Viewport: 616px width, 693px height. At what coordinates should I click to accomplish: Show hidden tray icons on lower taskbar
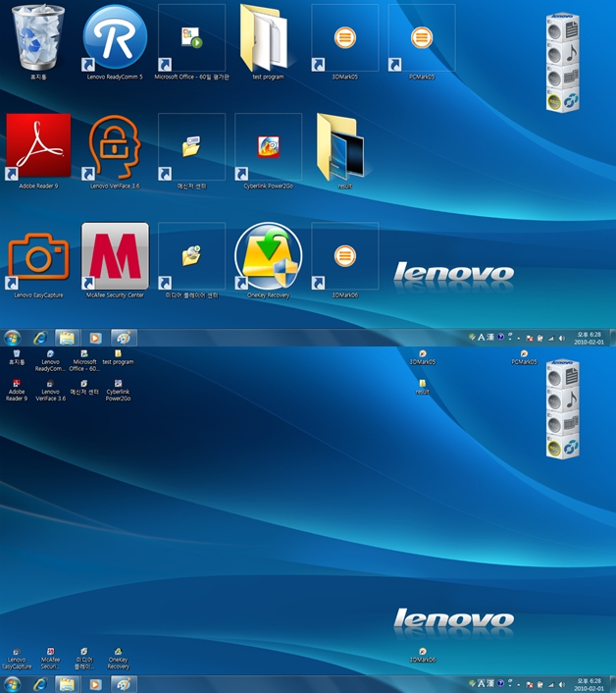pos(519,685)
